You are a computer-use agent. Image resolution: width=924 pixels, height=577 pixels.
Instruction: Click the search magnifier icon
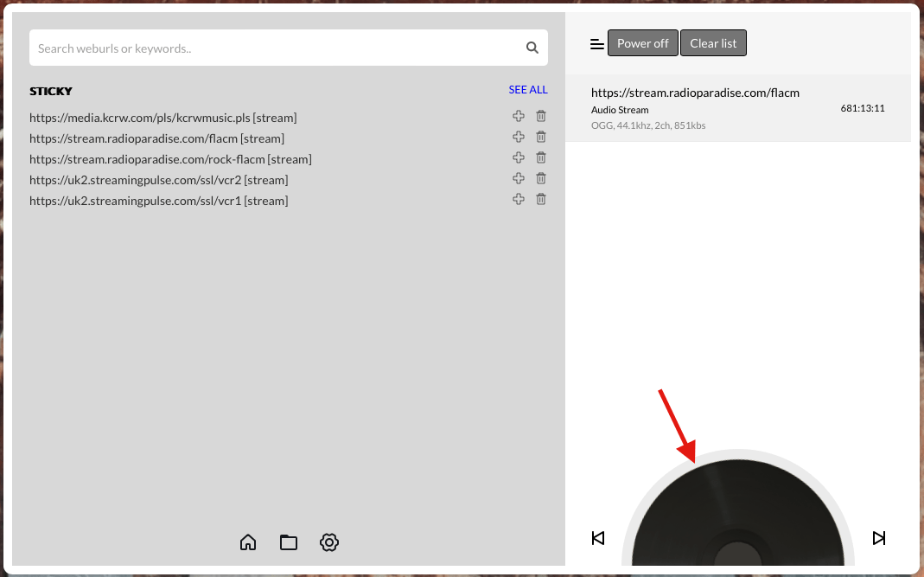[x=532, y=48]
